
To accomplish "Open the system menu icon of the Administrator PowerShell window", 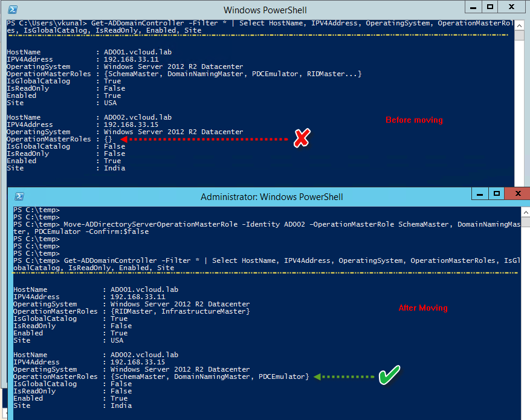I will [x=19, y=196].
